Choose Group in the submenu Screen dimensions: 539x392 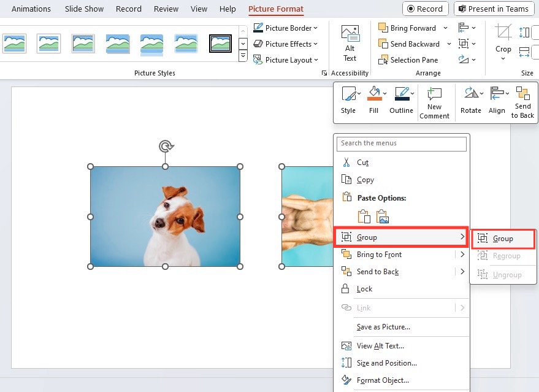point(503,239)
